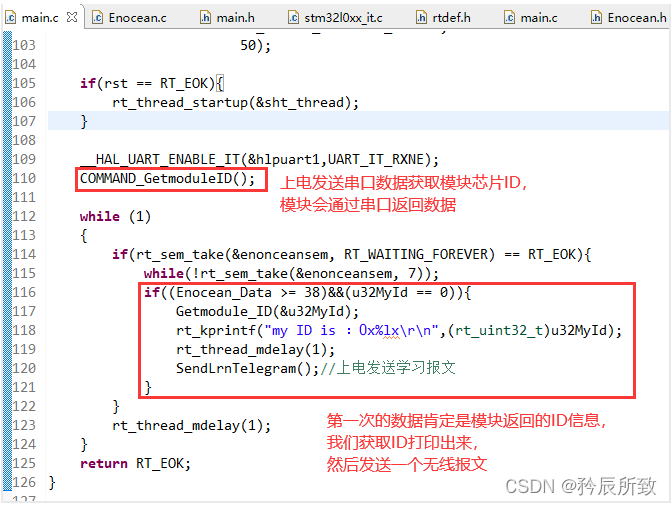Click the header file icon on Enocean.h tab
The image size is (672, 505).
(597, 18)
